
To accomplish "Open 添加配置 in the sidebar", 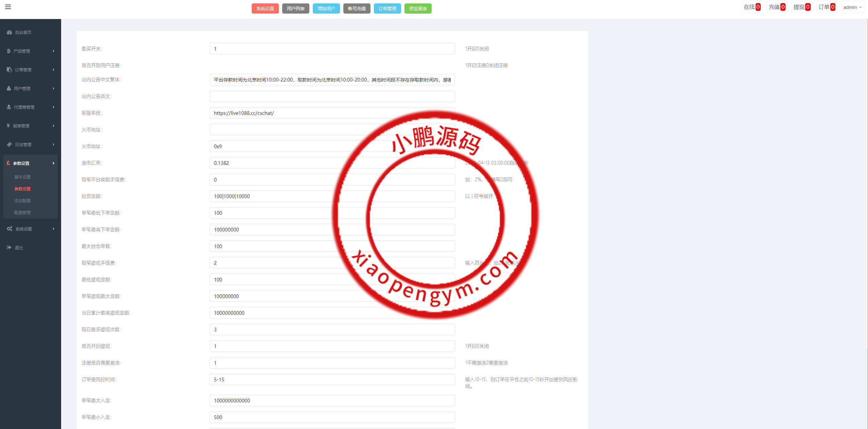I will (22, 201).
